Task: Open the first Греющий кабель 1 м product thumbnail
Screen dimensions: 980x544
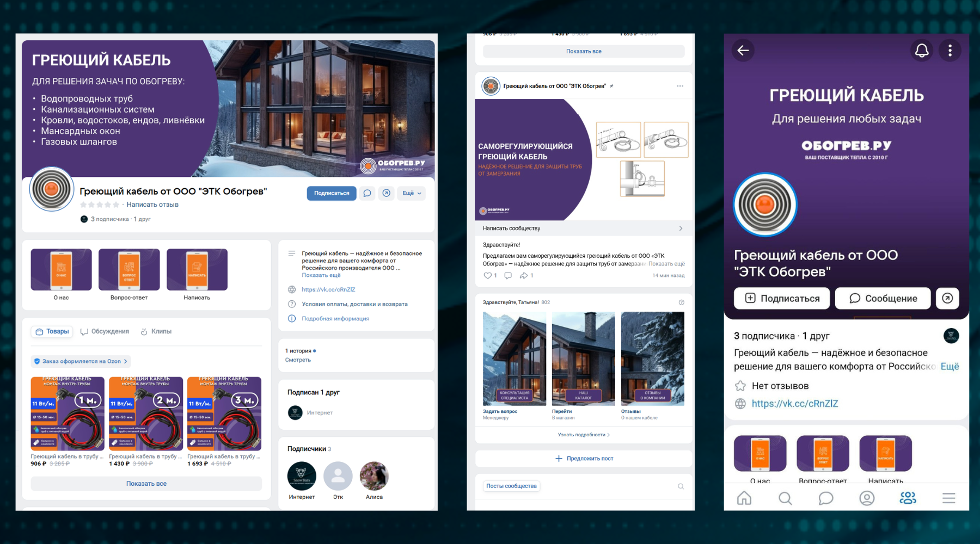Action: 68,413
